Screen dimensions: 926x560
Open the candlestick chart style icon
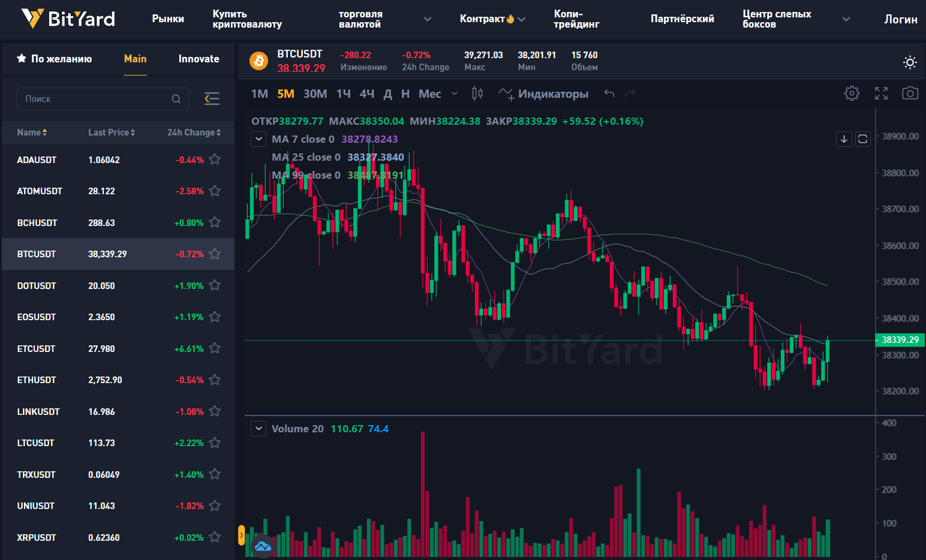477,94
